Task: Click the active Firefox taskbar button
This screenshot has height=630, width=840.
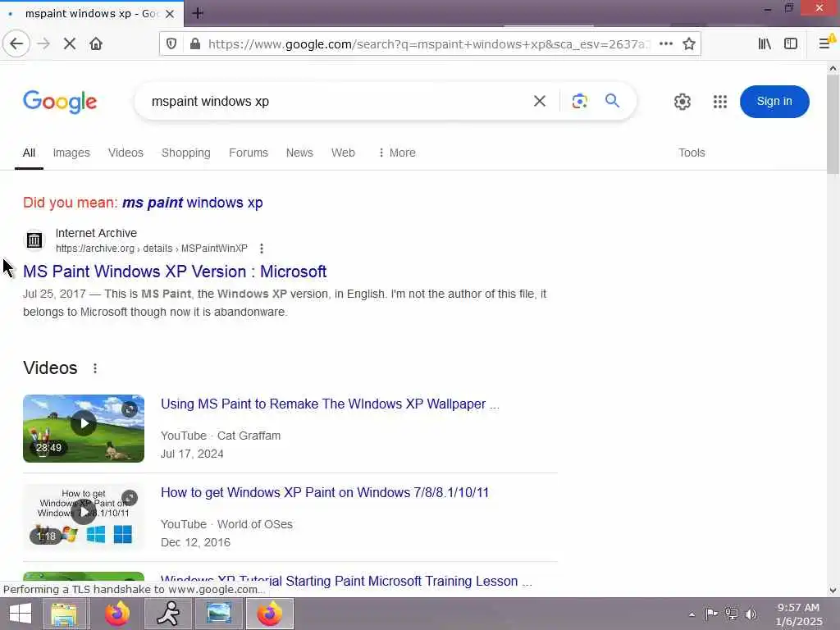Action: click(x=269, y=614)
